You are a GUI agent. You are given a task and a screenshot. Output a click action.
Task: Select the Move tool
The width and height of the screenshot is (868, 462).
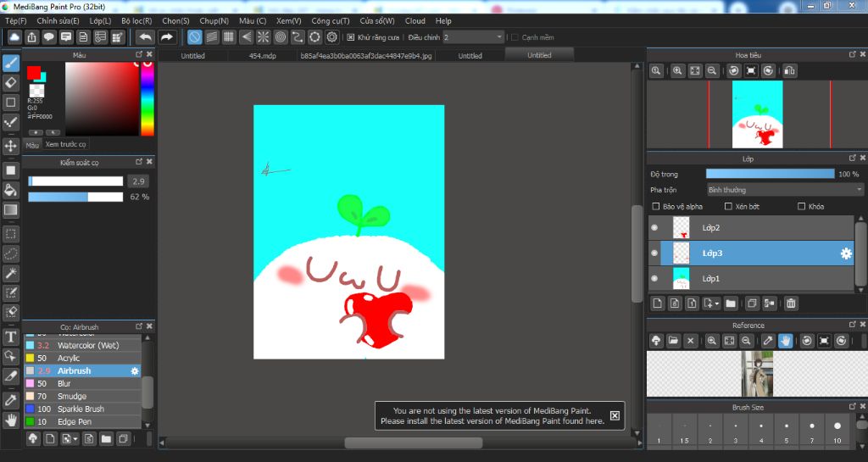click(10, 146)
